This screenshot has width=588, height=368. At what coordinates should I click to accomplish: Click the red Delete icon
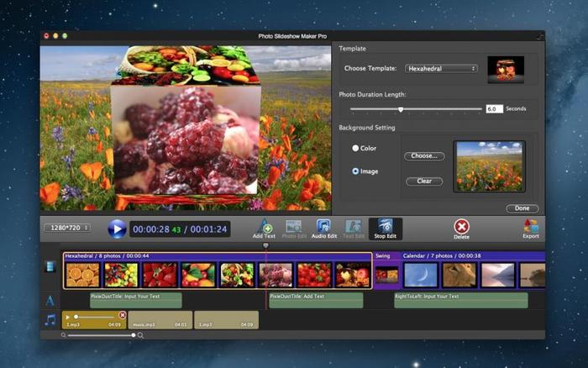tap(461, 228)
